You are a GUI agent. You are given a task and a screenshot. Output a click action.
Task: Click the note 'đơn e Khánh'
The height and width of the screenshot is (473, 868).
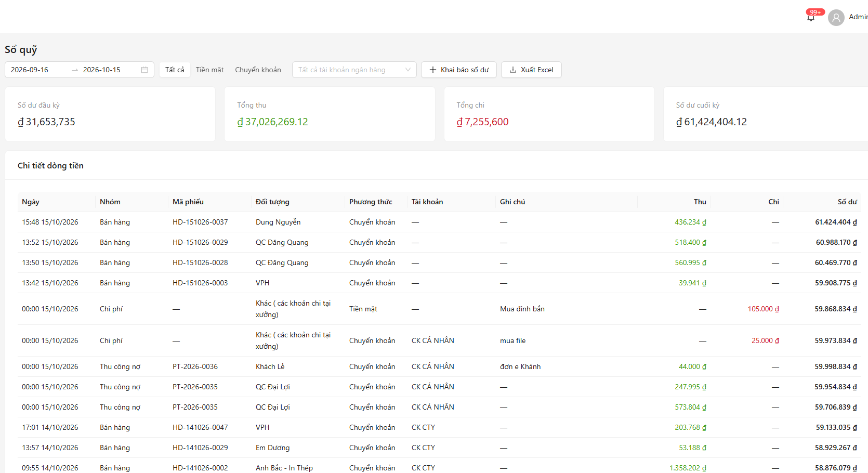[x=520, y=366]
